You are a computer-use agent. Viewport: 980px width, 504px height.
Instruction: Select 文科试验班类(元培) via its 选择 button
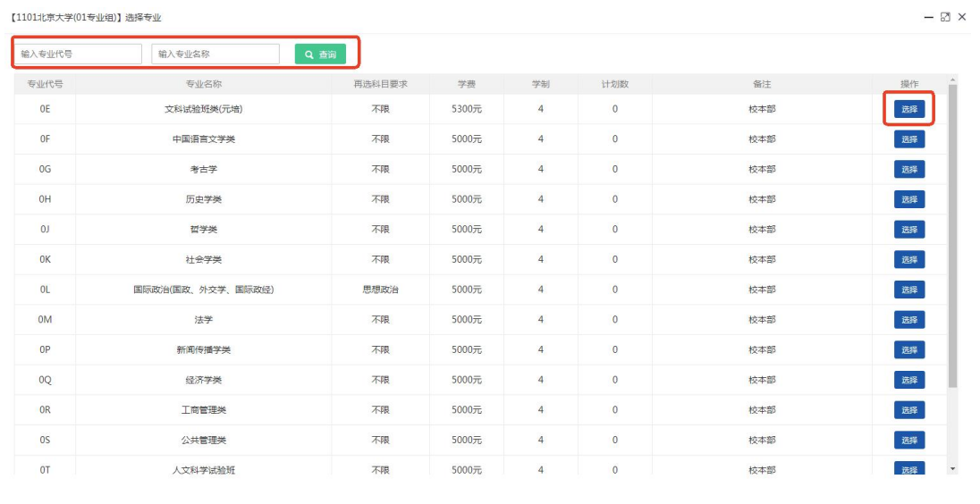(909, 109)
